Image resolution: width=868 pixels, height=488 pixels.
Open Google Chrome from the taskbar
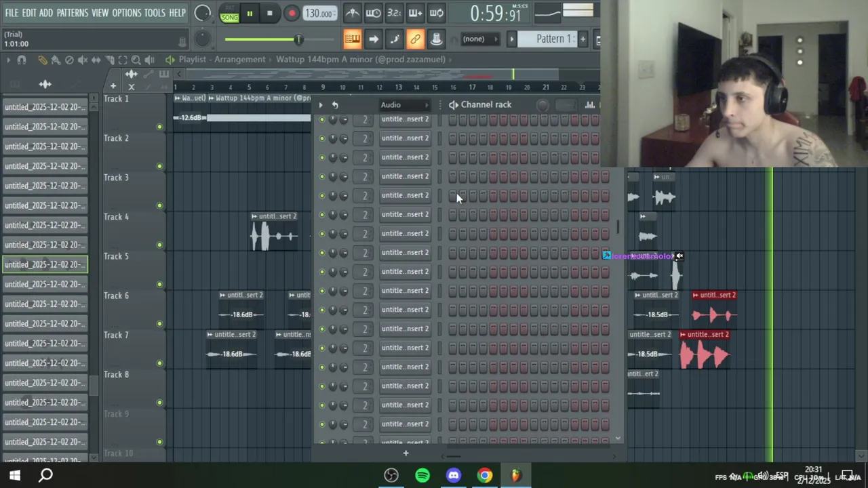(484, 475)
